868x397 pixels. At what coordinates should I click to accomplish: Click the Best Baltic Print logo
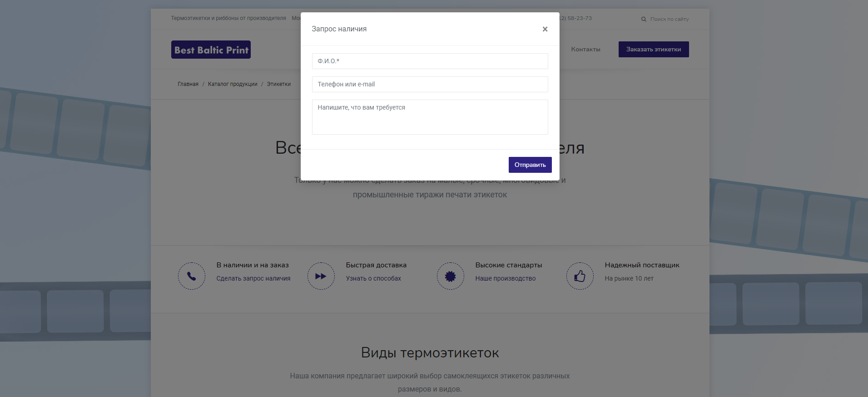click(x=211, y=50)
